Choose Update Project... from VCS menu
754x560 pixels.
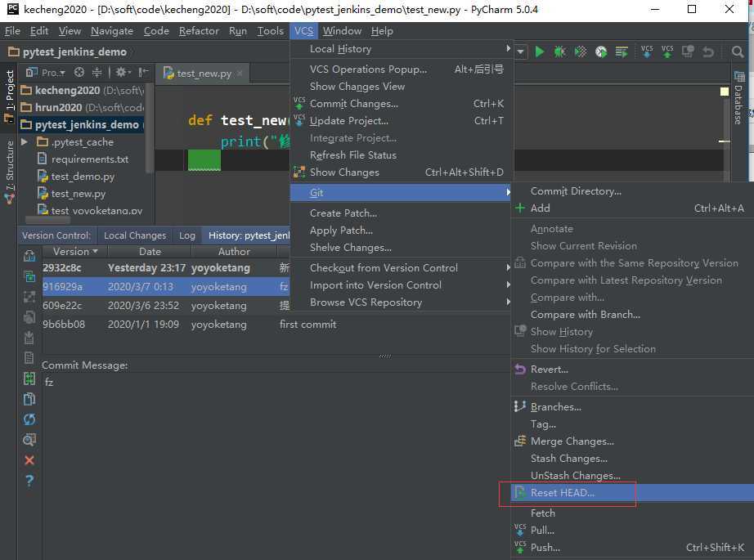pyautogui.click(x=402, y=121)
